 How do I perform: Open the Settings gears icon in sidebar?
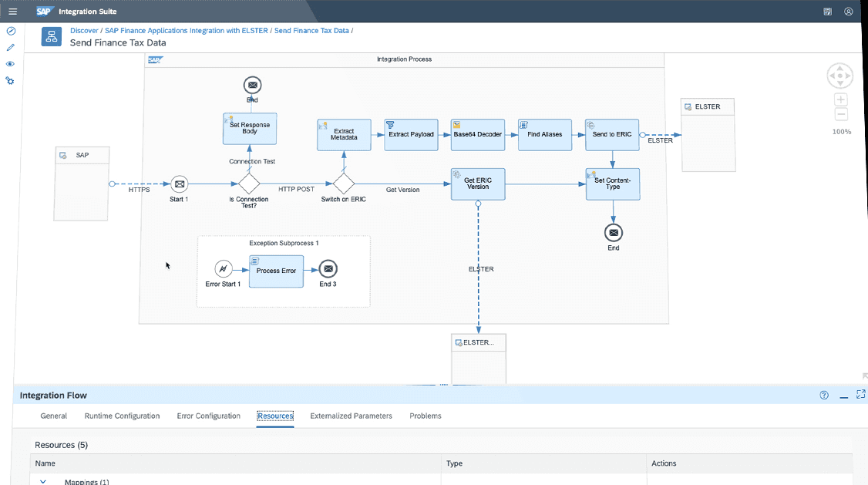click(11, 81)
